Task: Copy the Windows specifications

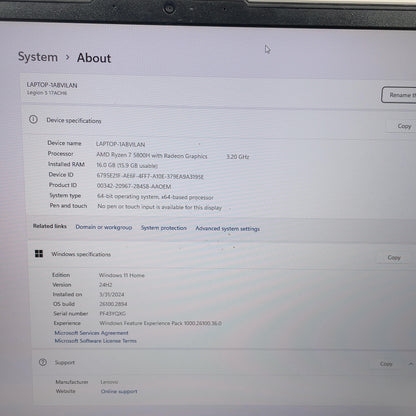Action: coord(394,257)
